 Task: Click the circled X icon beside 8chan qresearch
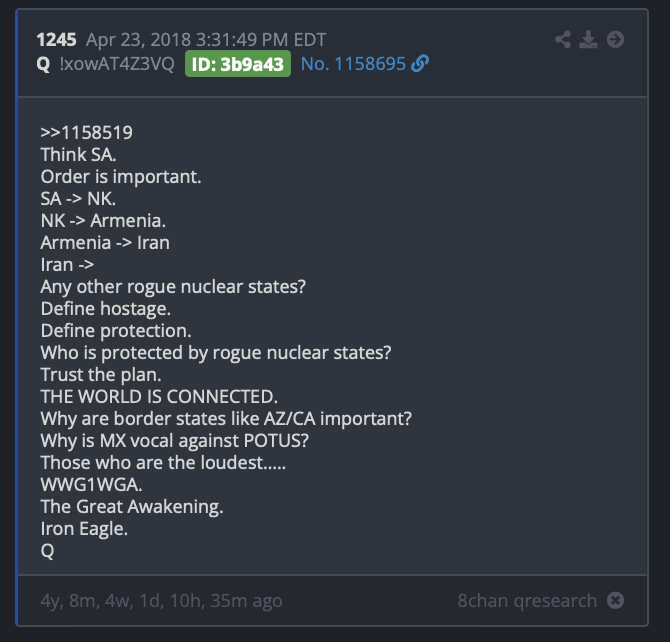pos(615,600)
